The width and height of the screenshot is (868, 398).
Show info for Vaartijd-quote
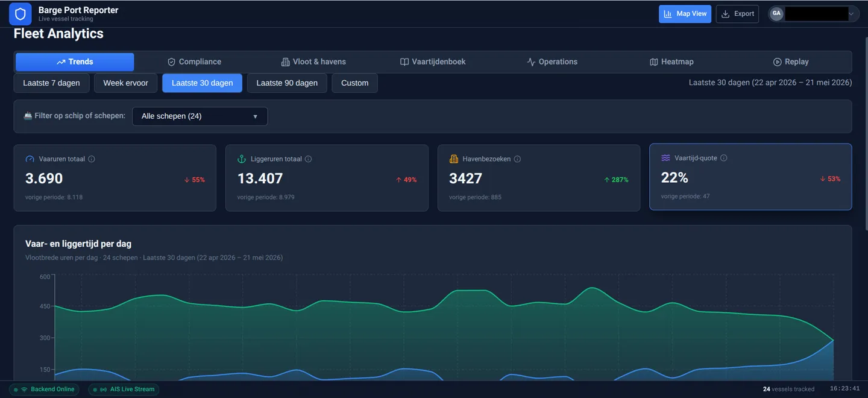(x=724, y=158)
